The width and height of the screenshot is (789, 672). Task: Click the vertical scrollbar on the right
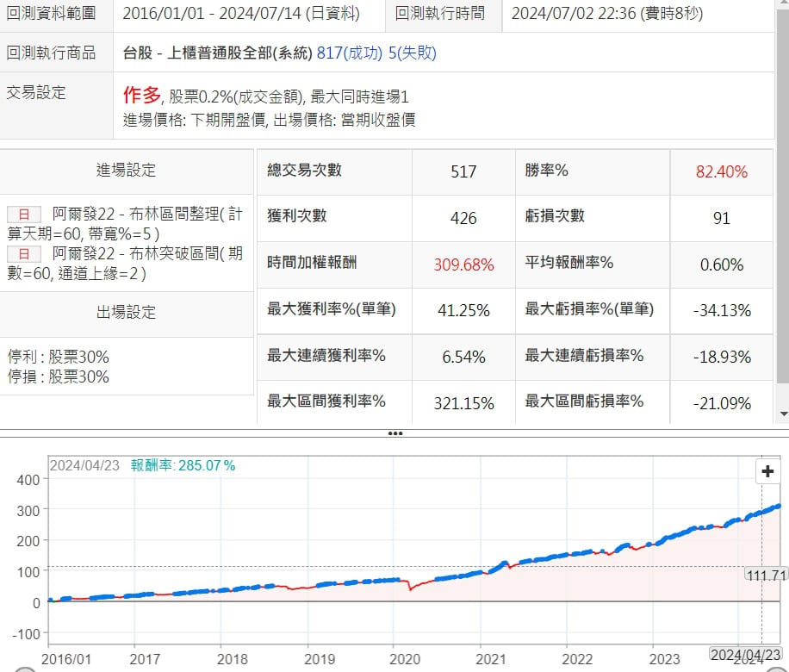782,215
